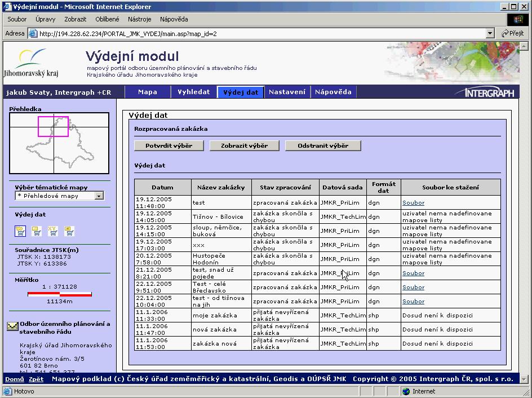
Task: Click the Název zakázky column header
Action: pyautogui.click(x=221, y=187)
